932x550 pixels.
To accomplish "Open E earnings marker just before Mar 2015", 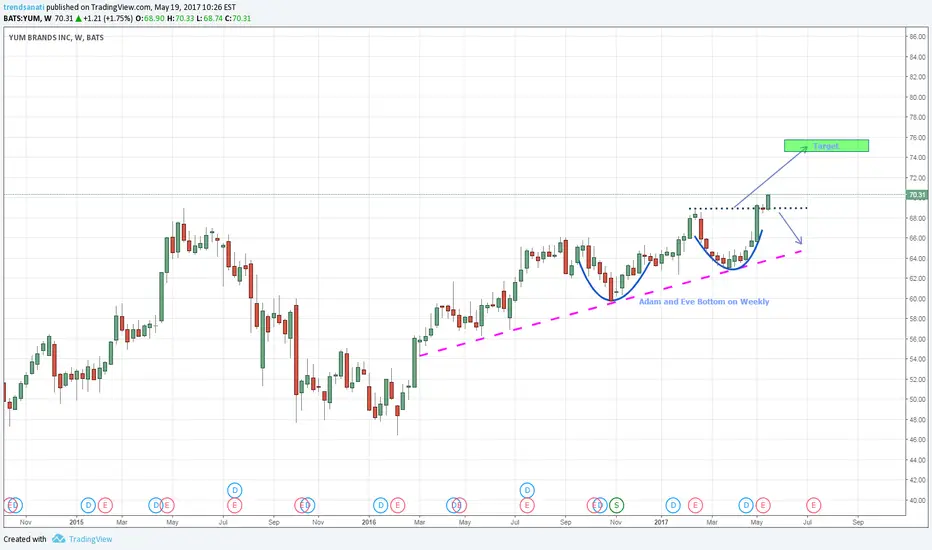I will [x=105, y=505].
